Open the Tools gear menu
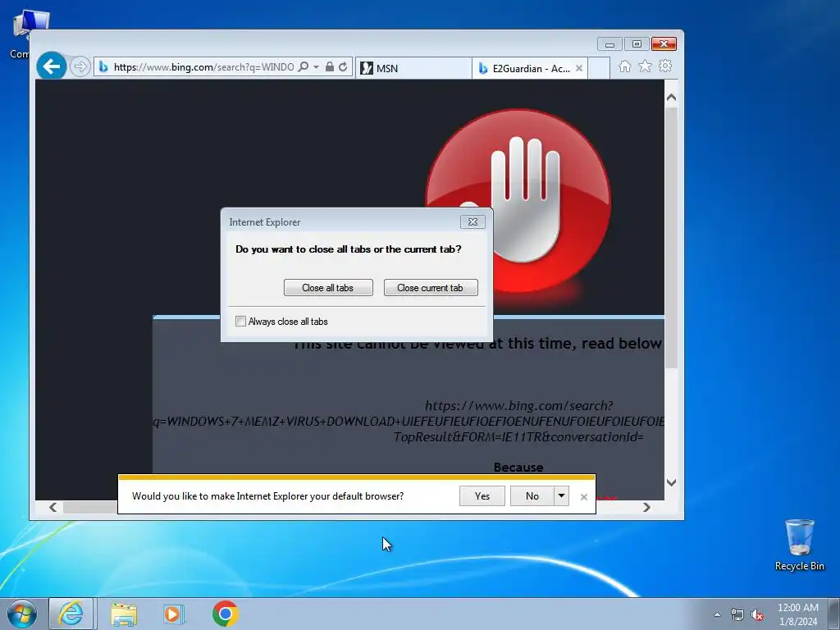Viewport: 840px width, 630px height. coord(665,66)
